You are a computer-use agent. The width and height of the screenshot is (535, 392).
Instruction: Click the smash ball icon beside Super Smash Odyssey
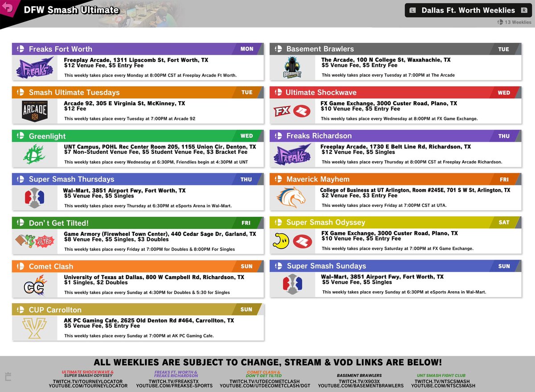pyautogui.click(x=278, y=223)
